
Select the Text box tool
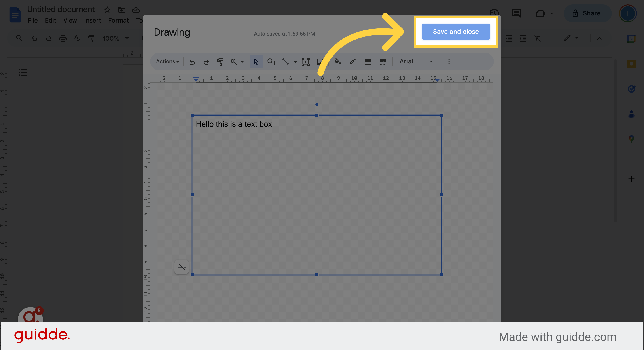tap(305, 62)
